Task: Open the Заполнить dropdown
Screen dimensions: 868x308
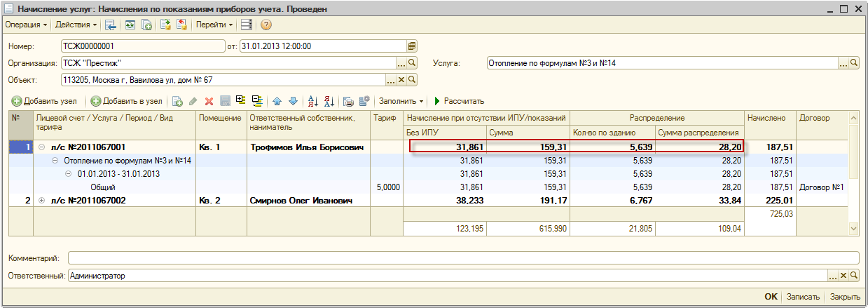Action: click(401, 101)
